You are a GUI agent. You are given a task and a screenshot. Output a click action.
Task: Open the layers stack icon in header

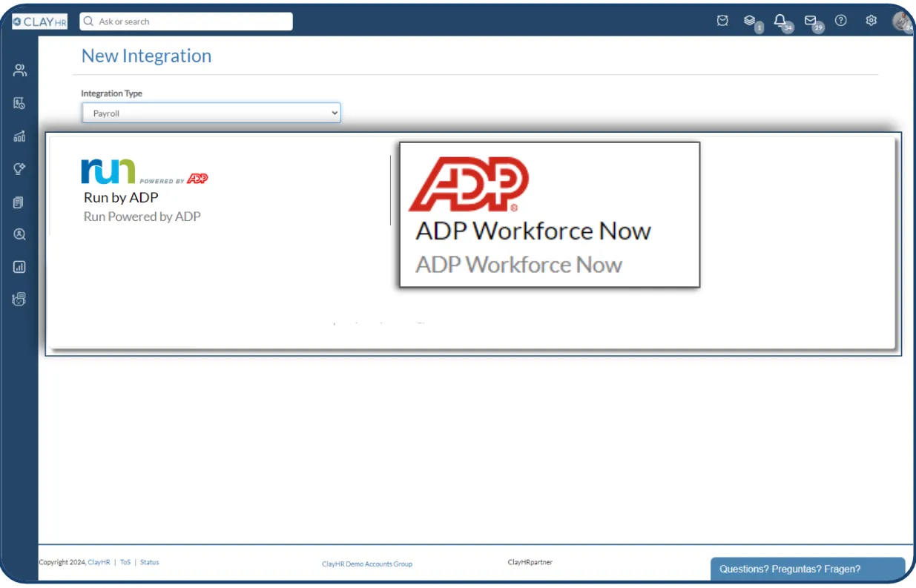pyautogui.click(x=750, y=21)
